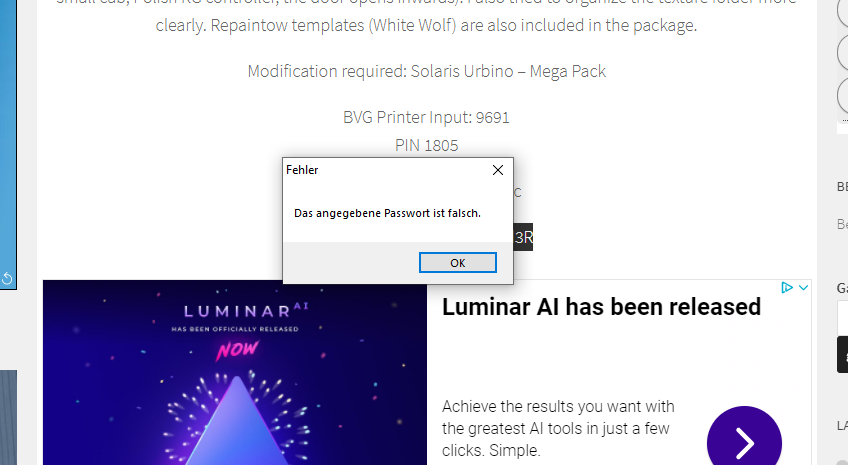The height and width of the screenshot is (465, 848).
Task: Open the 'Luminar AI has been released' headline
Action: [601, 307]
